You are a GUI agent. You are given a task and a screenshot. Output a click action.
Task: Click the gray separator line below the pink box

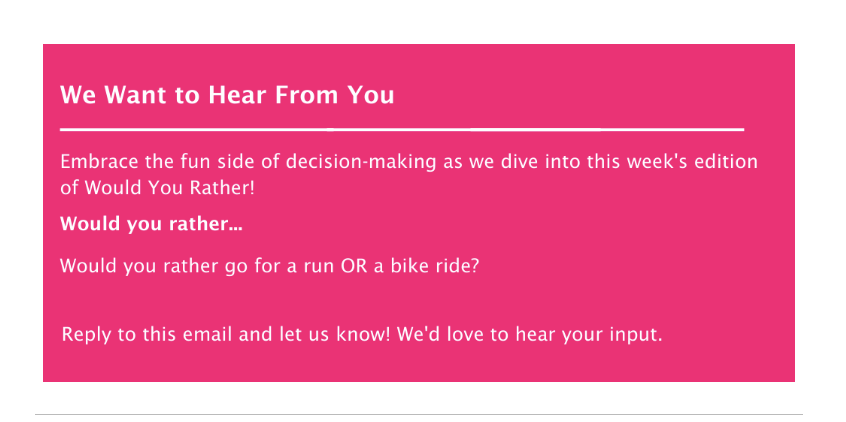click(x=419, y=414)
